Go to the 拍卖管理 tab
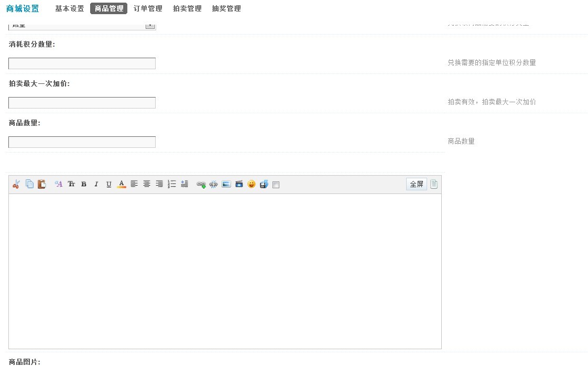The height and width of the screenshot is (366, 588). 187,8
